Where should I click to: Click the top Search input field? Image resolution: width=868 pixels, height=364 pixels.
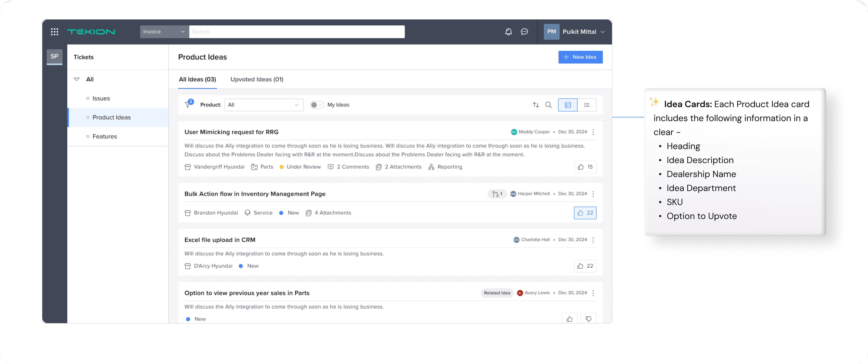pyautogui.click(x=296, y=32)
